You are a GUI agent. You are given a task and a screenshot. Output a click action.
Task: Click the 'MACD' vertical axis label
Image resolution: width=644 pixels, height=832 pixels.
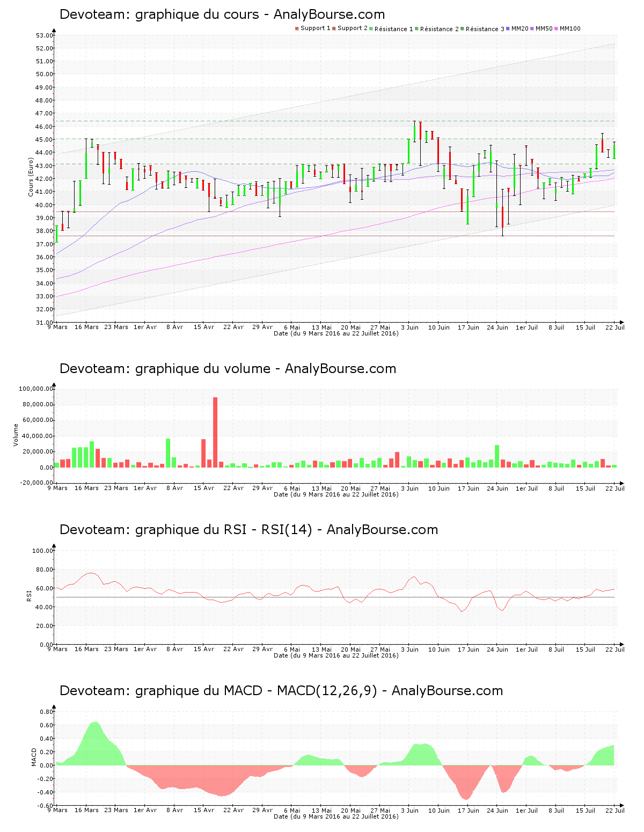click(34, 757)
